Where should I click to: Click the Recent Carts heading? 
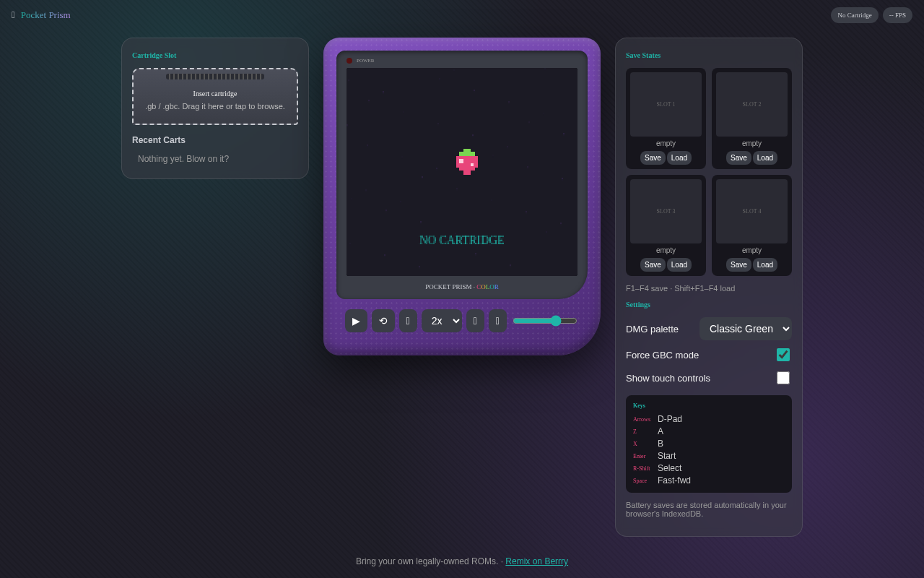pyautogui.click(x=159, y=140)
